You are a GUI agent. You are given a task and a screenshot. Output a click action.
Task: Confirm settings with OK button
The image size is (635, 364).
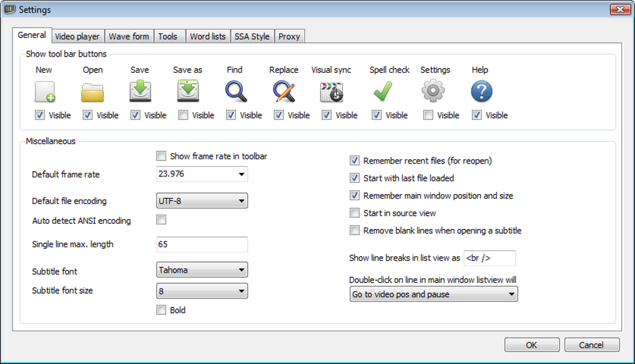(532, 345)
